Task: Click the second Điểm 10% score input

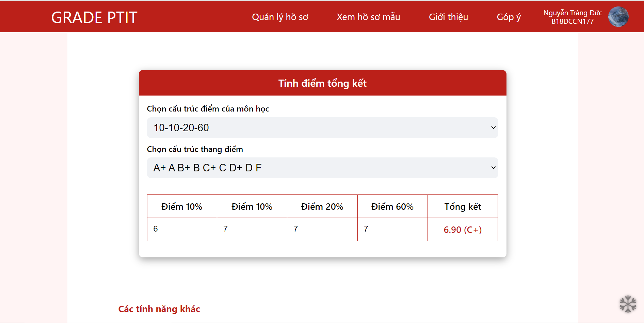Action: pos(252,229)
